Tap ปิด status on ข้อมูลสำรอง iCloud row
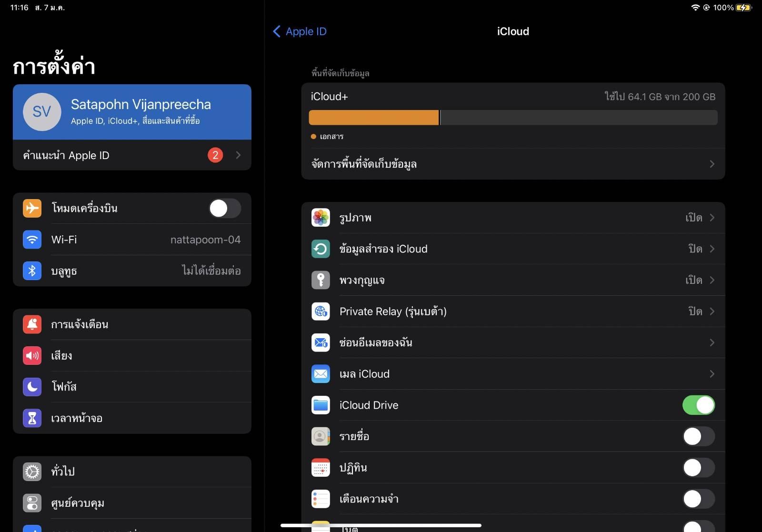The height and width of the screenshot is (532, 762). tap(695, 249)
